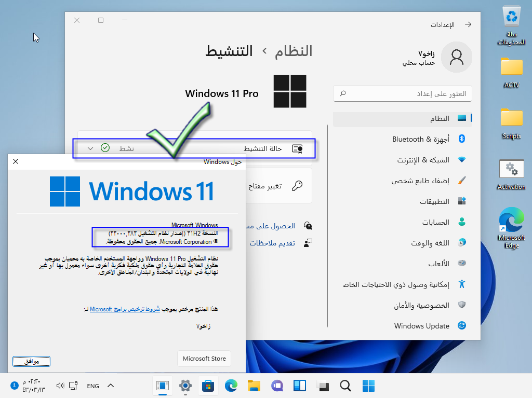Screen dimensions: 532x398
Task: Switch to Settings gear on taskbar
Action: coord(185,386)
